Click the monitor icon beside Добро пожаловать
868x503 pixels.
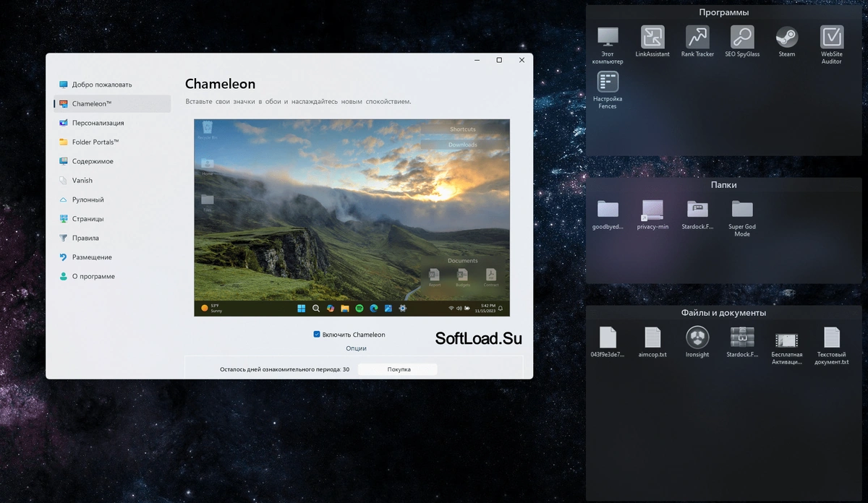[x=64, y=85]
